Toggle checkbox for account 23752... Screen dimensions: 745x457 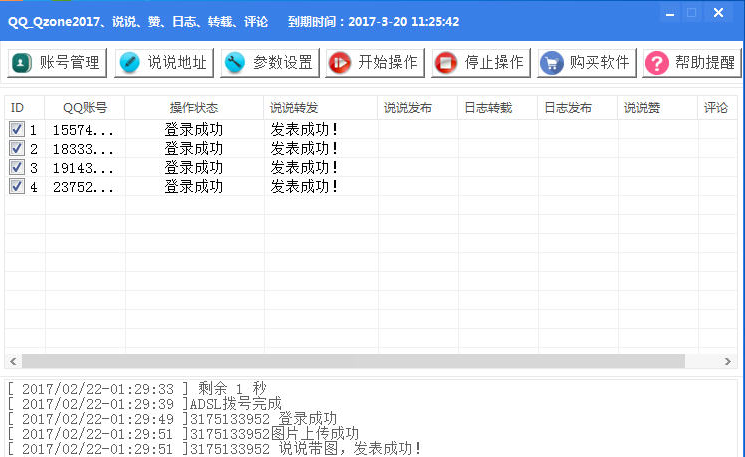tap(17, 186)
